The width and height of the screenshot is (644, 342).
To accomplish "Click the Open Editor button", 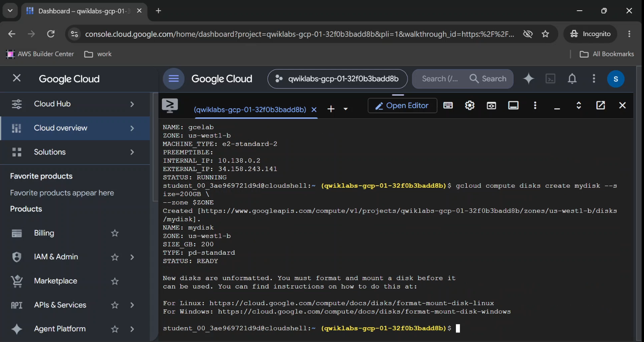I will click(x=402, y=106).
